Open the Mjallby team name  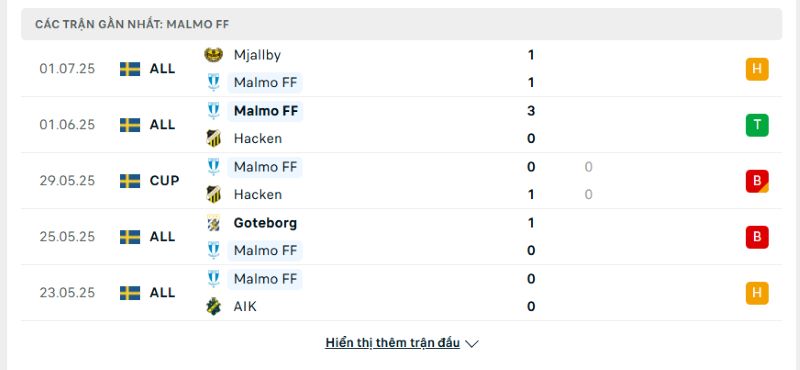point(257,55)
